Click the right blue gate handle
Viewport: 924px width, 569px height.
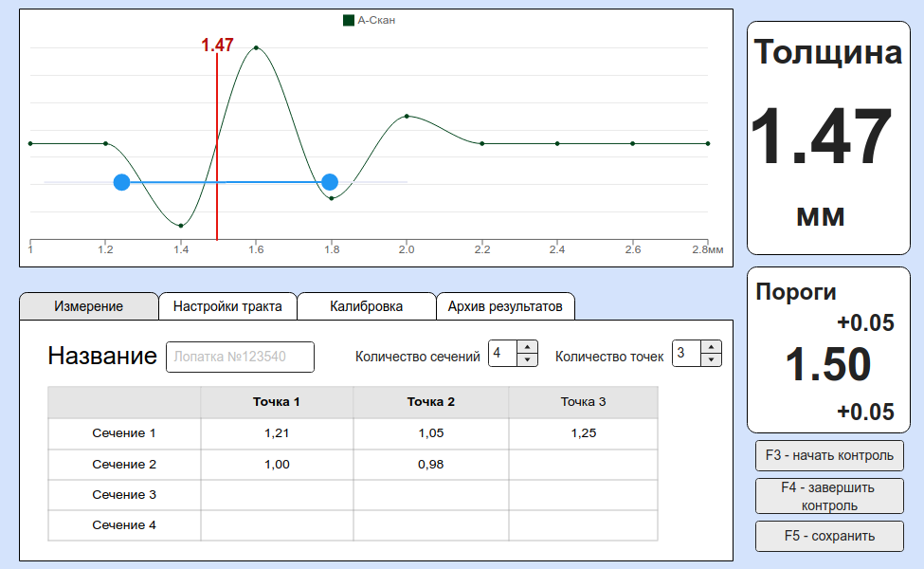tap(330, 182)
